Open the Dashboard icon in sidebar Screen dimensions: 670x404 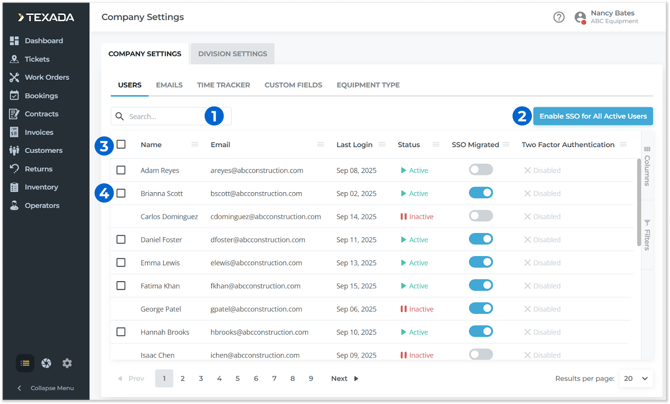[14, 41]
